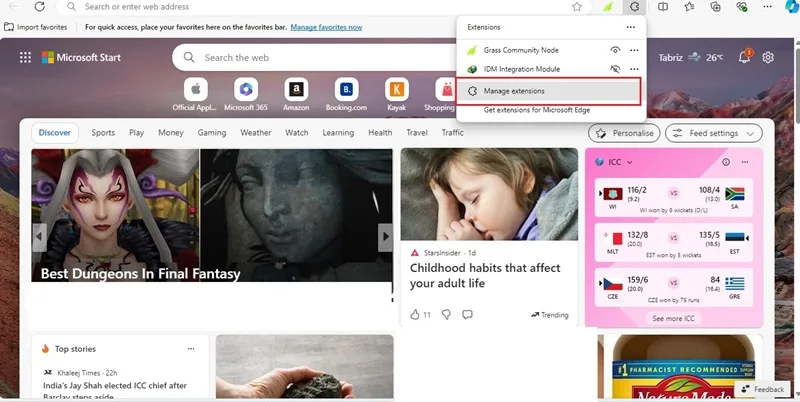This screenshot has height=402, width=800.
Task: Open Copilot icon in toolbar
Action: click(792, 7)
